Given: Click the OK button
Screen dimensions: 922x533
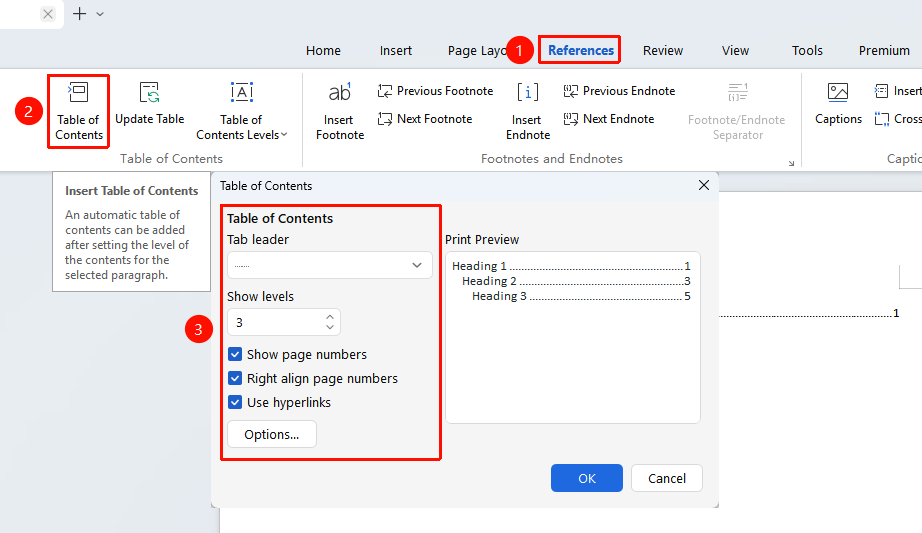Looking at the screenshot, I should tap(587, 478).
